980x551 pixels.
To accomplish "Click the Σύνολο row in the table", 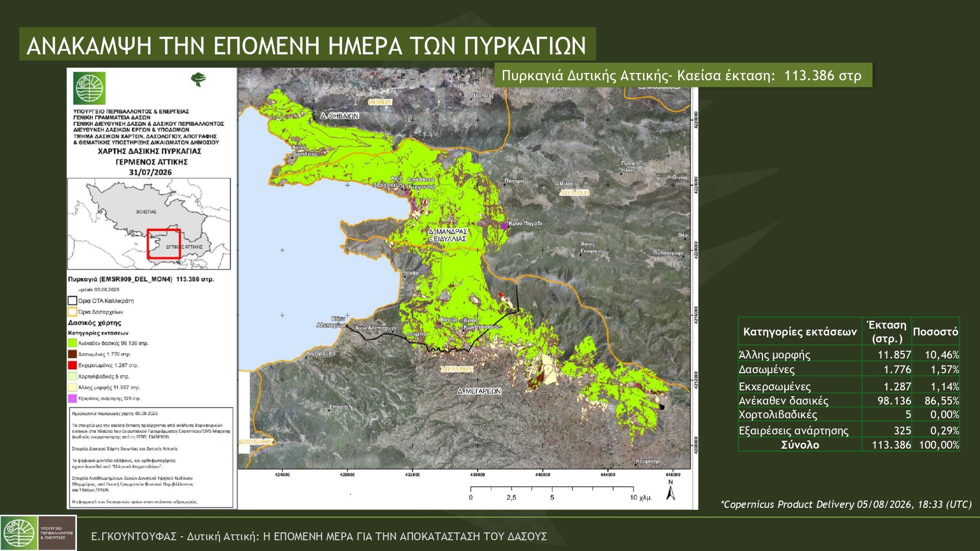I will 849,445.
